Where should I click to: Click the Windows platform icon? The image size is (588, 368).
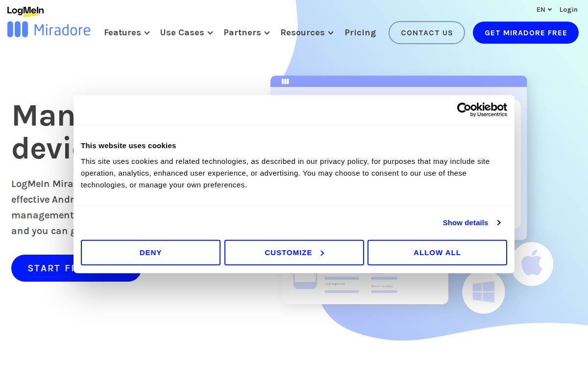coord(484,292)
